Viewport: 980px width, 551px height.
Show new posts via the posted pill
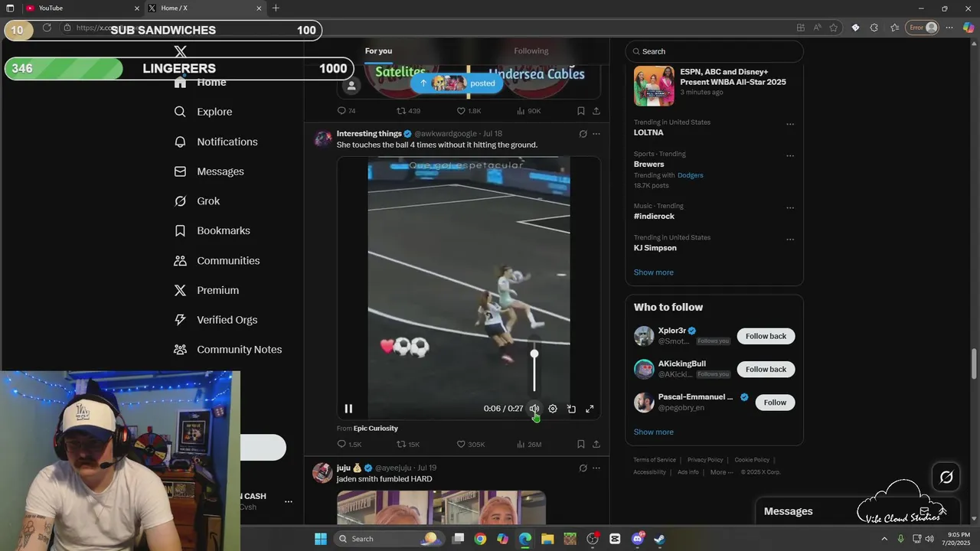click(x=457, y=83)
